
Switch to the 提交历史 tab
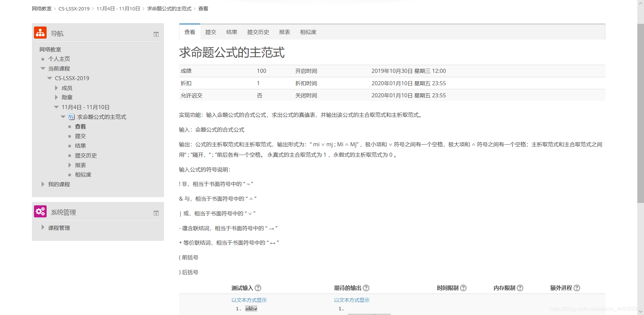tap(258, 32)
